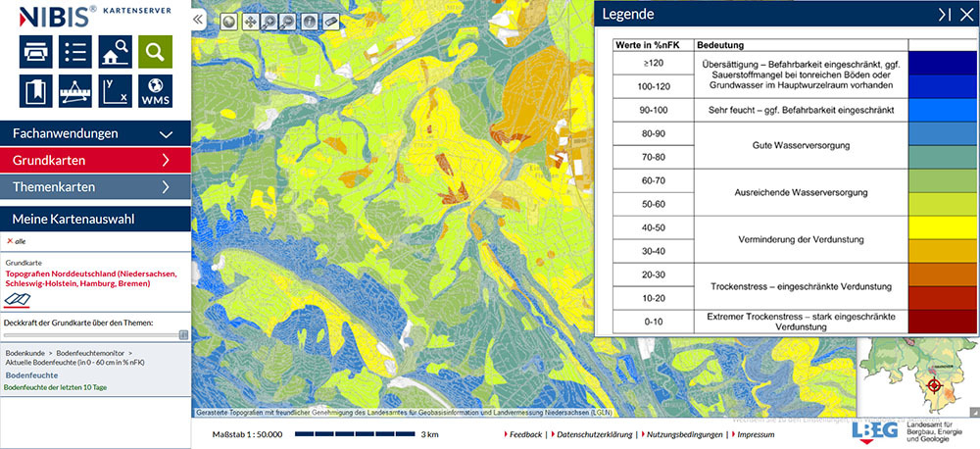
Task: Click the green magnifier search tile
Action: click(155, 50)
